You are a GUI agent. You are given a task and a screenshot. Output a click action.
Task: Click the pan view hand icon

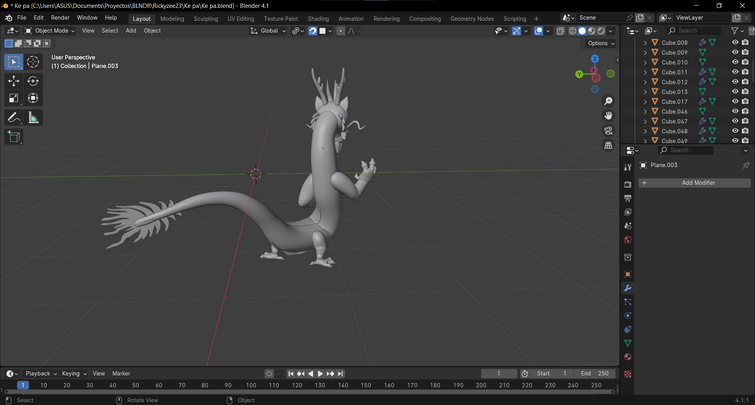(608, 116)
